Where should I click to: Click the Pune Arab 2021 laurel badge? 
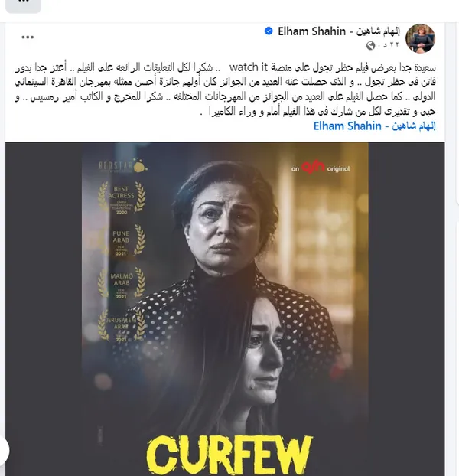122,241
